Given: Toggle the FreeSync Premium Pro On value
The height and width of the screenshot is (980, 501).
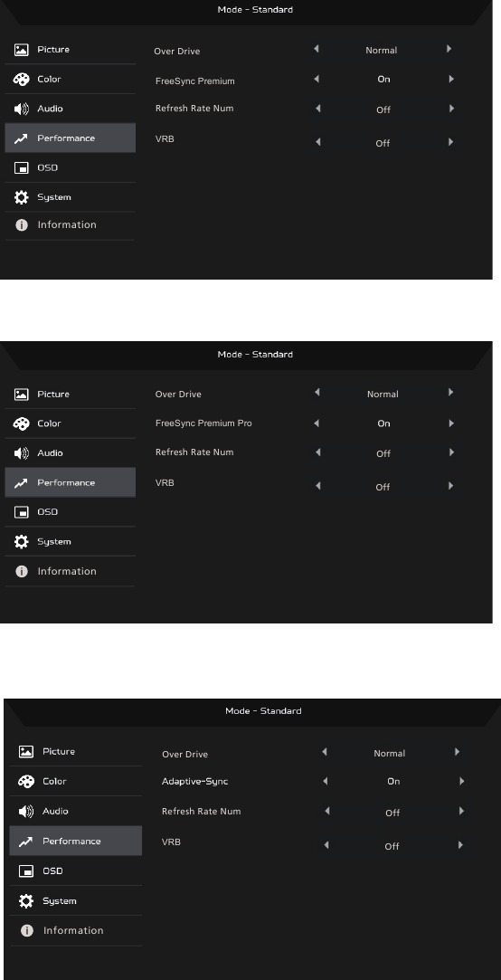Looking at the screenshot, I should pos(383,423).
